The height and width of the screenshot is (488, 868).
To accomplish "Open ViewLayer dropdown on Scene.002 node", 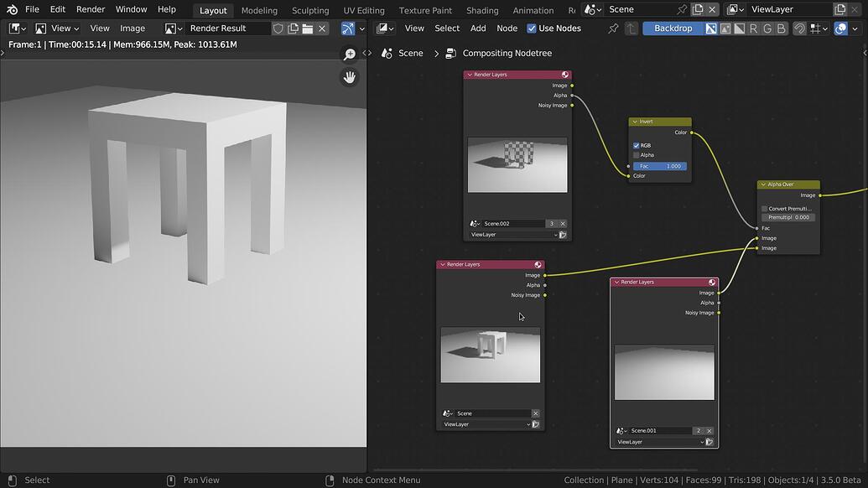I will point(513,235).
